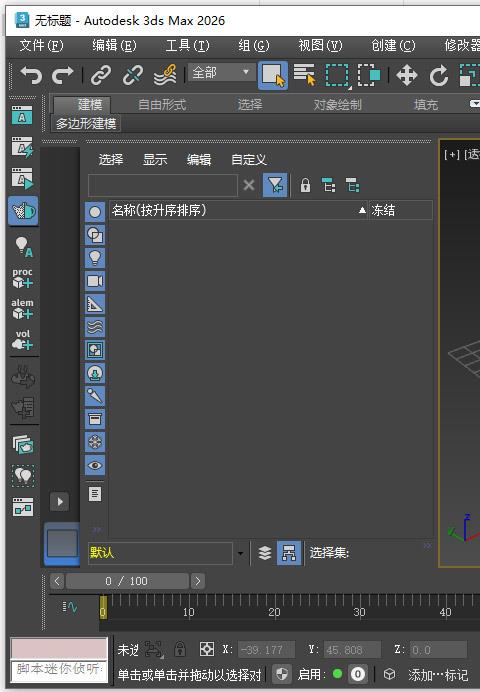
Task: Open the 文件(F) menu
Action: click(x=41, y=45)
